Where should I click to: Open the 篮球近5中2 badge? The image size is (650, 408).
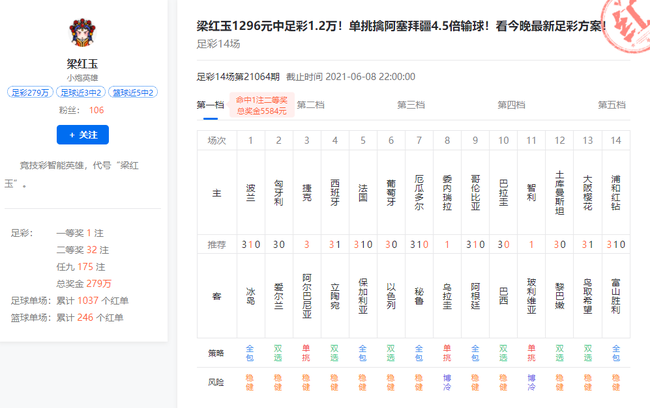(x=133, y=92)
